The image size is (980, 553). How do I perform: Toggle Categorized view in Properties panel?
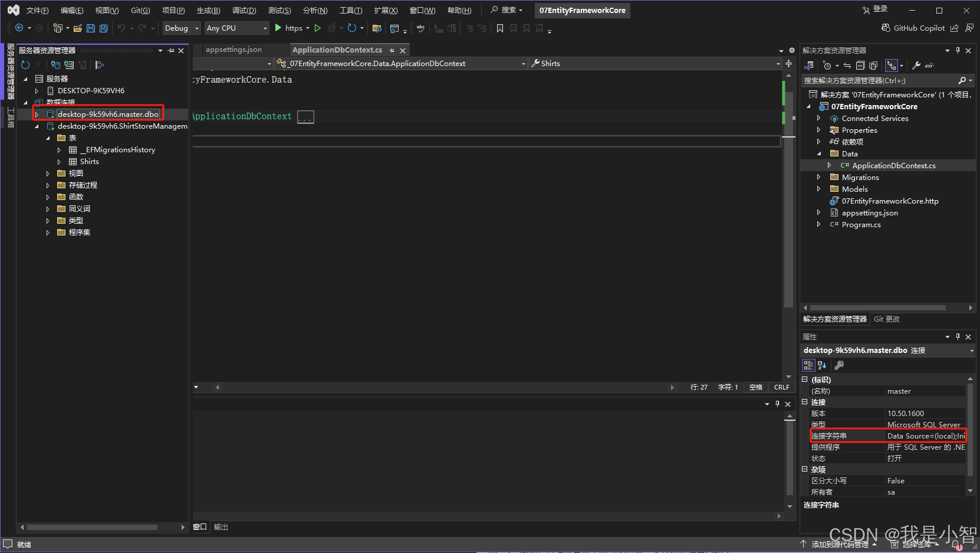[x=808, y=365]
